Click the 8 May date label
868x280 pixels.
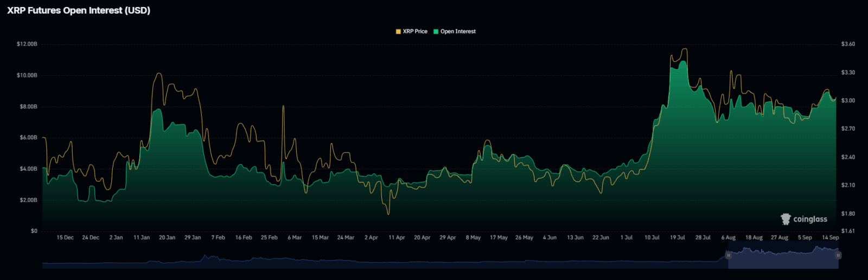click(x=473, y=238)
